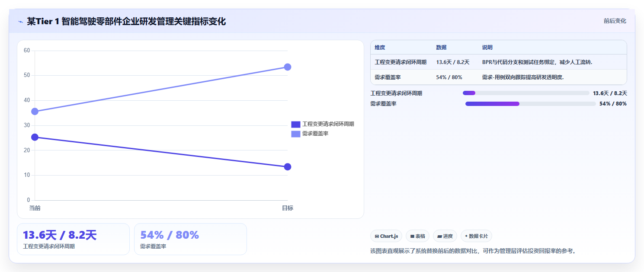Toggle the 工程变更请求闭环周期 legend swatch
Screen dimensions: 644x272
pos(296,124)
